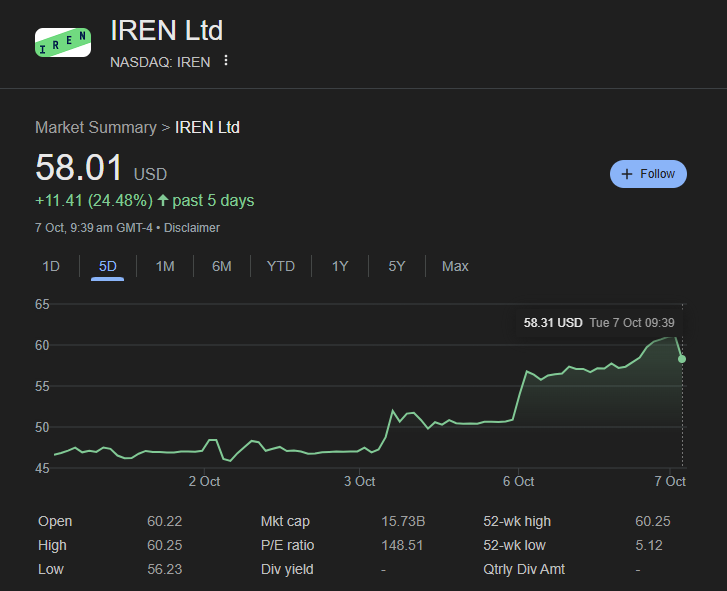Show the YTD chart range
The width and height of the screenshot is (727, 591).
(x=281, y=266)
